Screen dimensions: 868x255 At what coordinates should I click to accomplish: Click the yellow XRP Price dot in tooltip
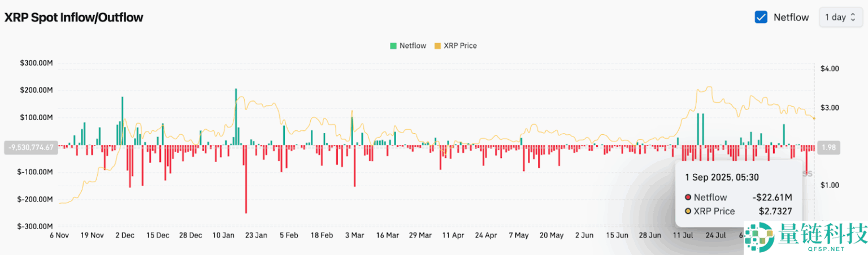688,212
